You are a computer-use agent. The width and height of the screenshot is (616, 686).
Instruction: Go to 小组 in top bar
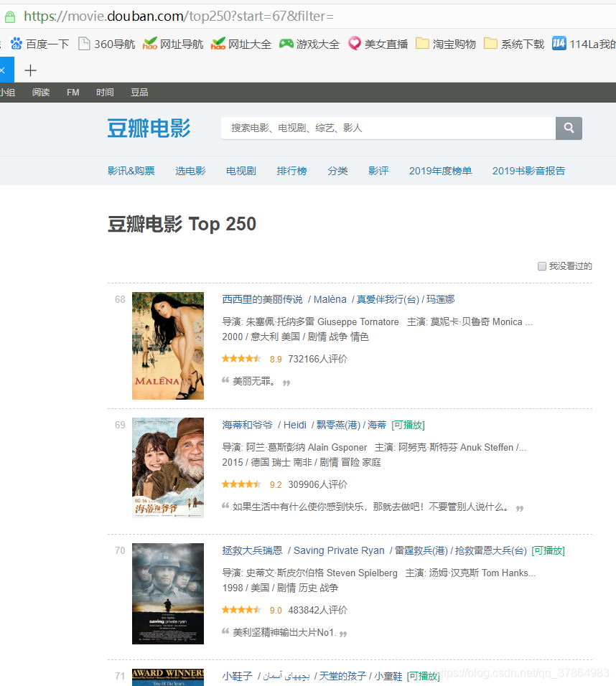(x=7, y=93)
